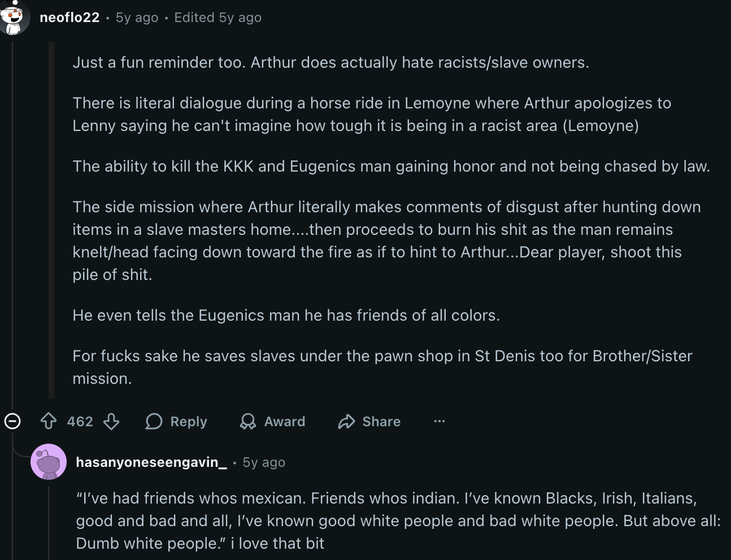Select the paragraph about the Eugenics man's friends
The width and height of the screenshot is (731, 560).
click(x=286, y=315)
